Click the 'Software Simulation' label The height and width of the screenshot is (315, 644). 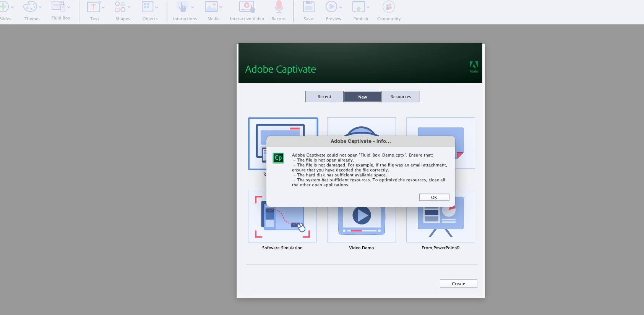(282, 248)
